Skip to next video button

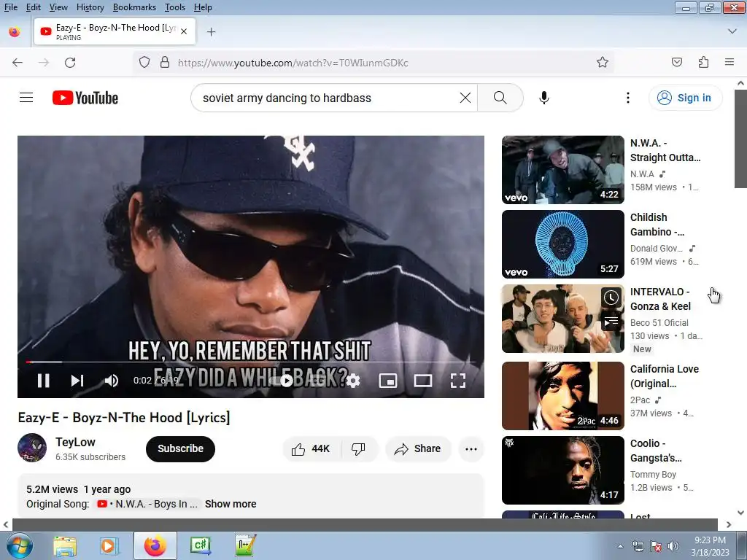pyautogui.click(x=77, y=381)
